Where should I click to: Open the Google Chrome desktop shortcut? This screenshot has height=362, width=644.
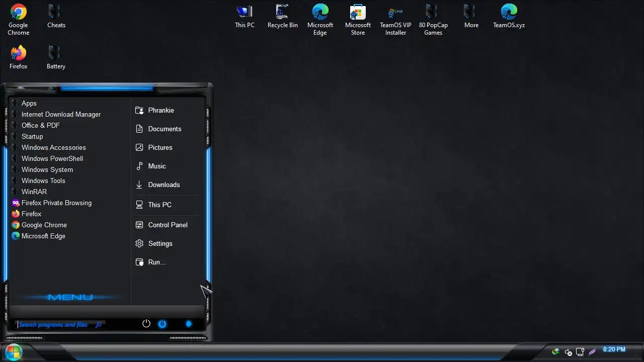pyautogui.click(x=19, y=20)
